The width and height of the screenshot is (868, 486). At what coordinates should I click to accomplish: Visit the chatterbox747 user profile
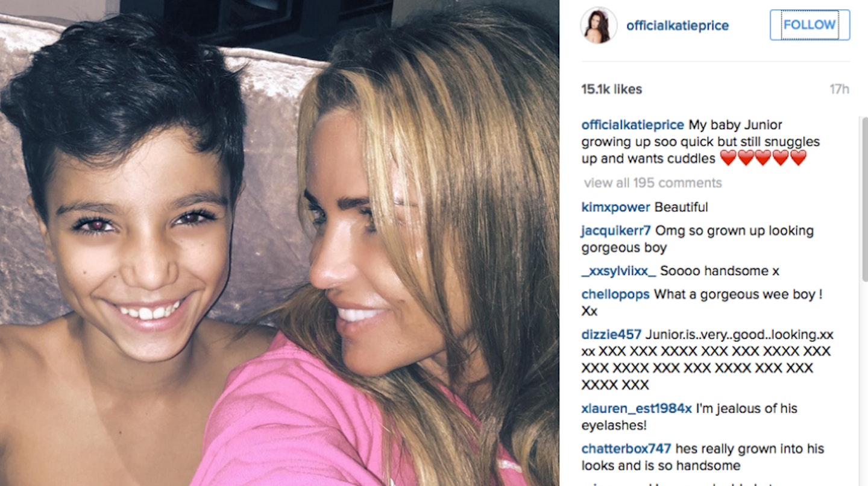pyautogui.click(x=626, y=449)
